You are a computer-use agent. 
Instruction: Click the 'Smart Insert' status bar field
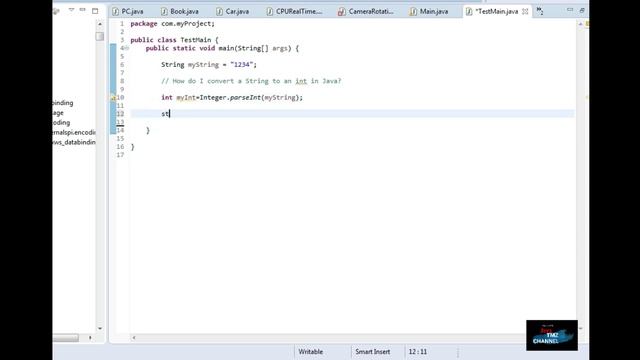(372, 351)
